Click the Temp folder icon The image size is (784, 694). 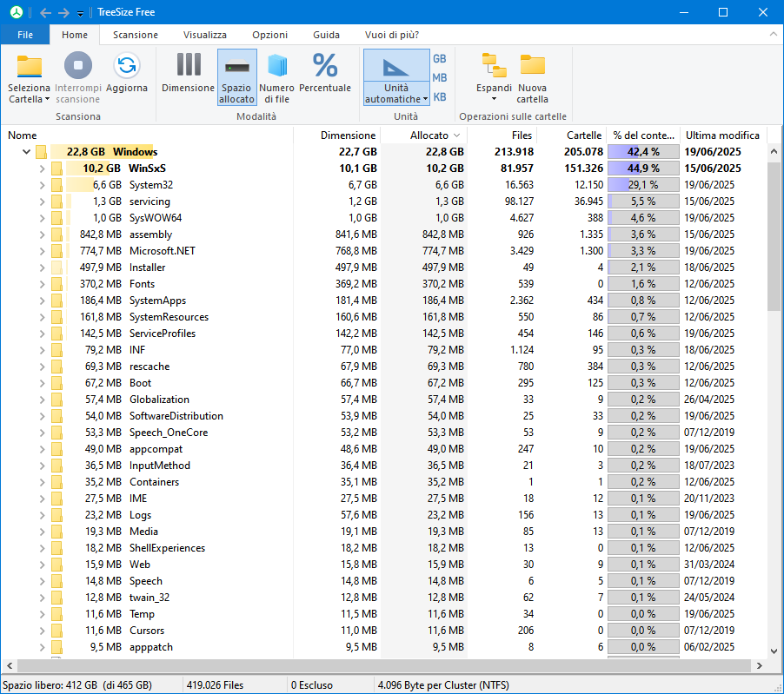tap(56, 614)
